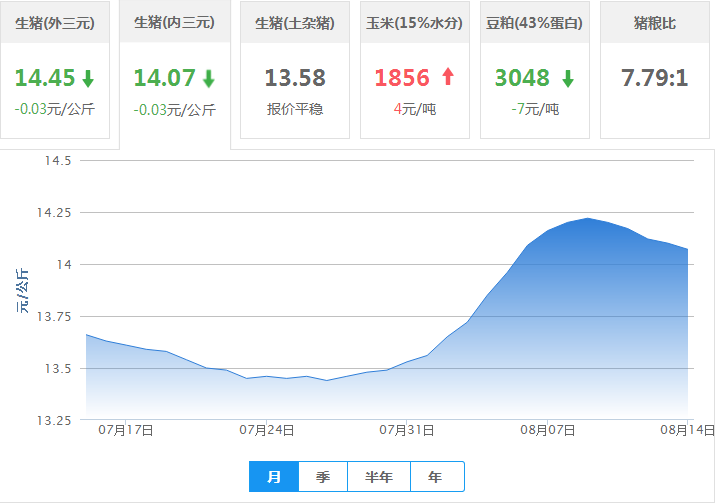Click the 13.58 price value
Screen dimensions: 716x504
pos(295,78)
